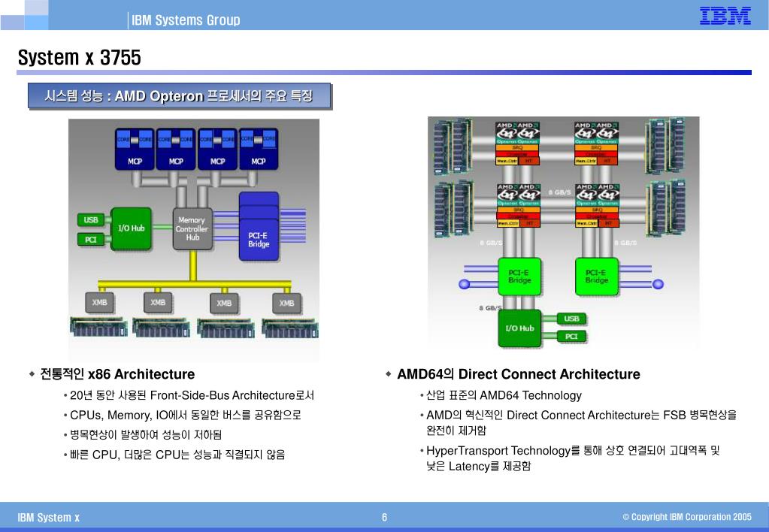Click the Memory Controller Hub block
This screenshot has width=769, height=532.
(x=192, y=229)
